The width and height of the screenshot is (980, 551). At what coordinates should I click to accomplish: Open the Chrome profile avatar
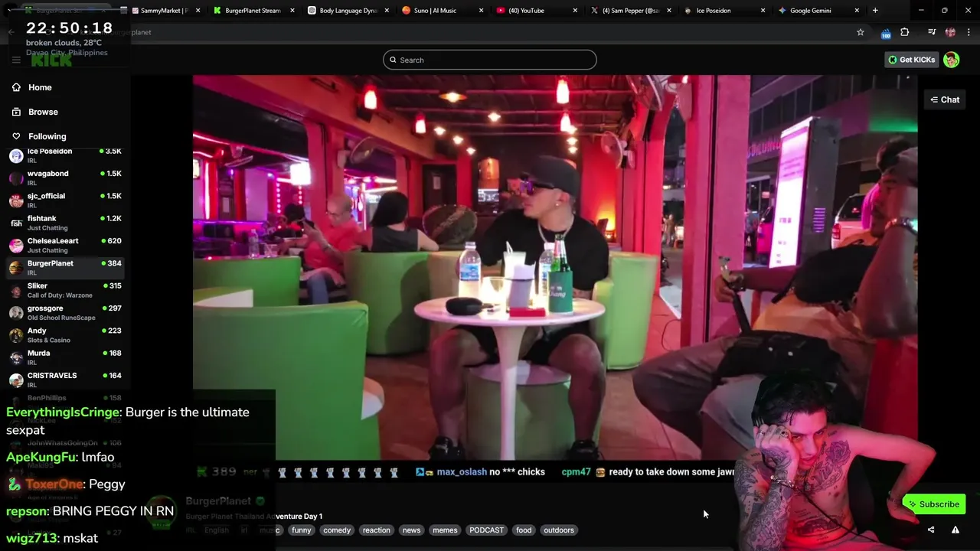click(950, 32)
